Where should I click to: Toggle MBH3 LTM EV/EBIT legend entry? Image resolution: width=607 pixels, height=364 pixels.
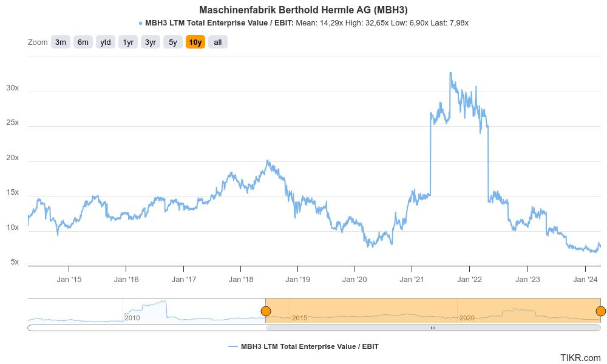click(303, 346)
